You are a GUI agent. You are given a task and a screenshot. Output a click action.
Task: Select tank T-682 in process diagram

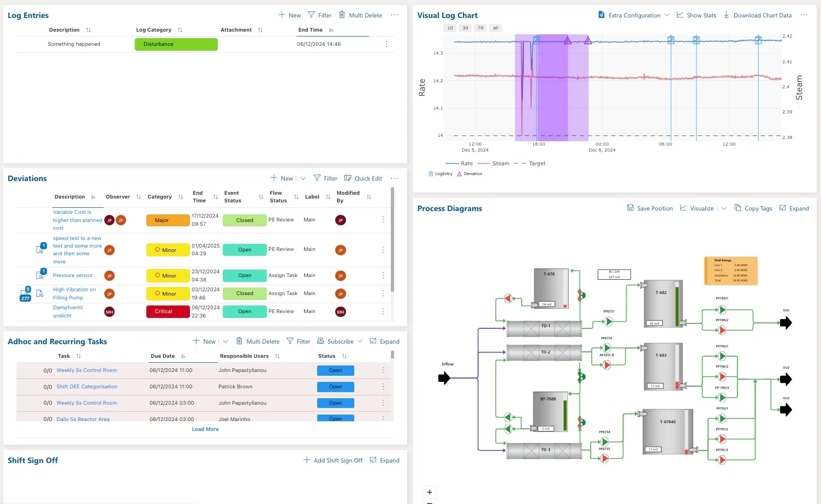point(663,304)
